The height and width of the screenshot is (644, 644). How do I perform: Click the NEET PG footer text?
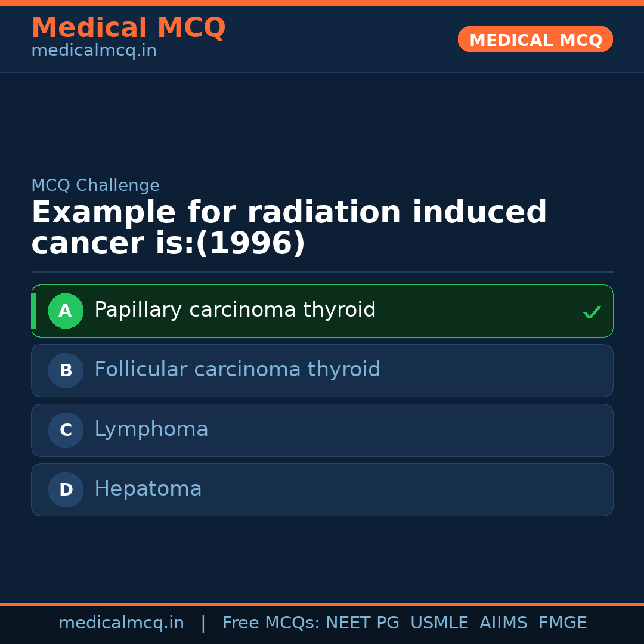click(x=363, y=623)
